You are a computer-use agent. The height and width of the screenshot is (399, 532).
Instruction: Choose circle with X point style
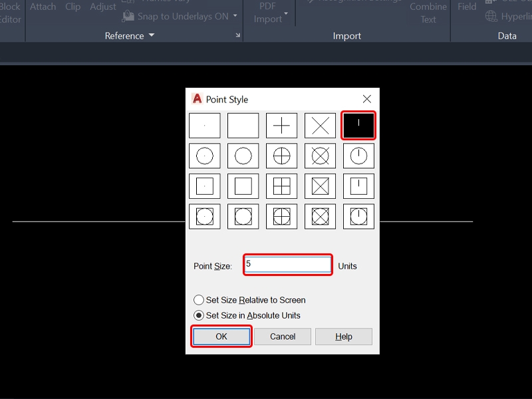[x=320, y=156]
